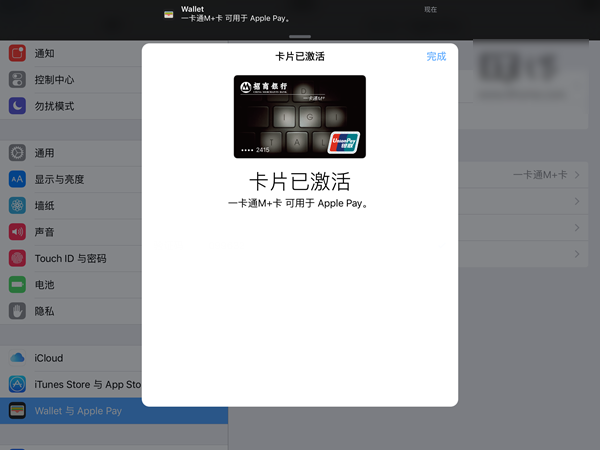Tap the Wallet title in notification banner
600x450 pixels.
coord(192,9)
